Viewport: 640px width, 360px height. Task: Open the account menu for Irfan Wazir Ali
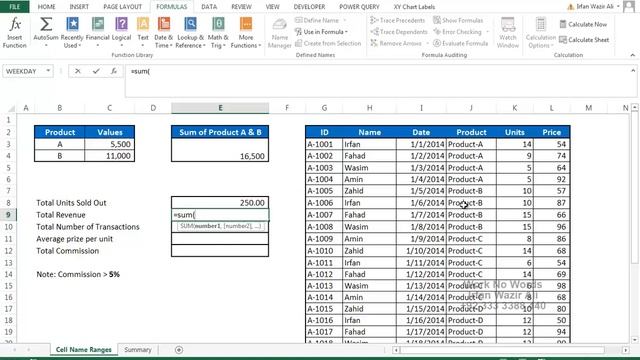click(594, 7)
